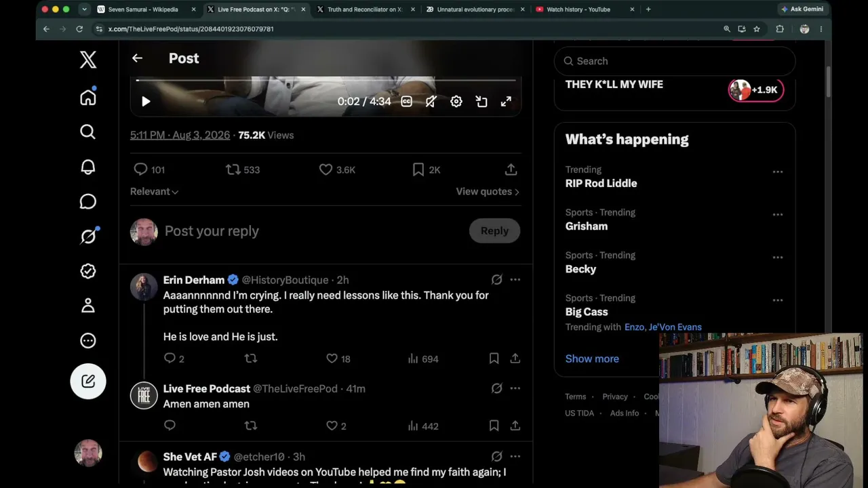
Task: Share the main post
Action: pos(511,169)
